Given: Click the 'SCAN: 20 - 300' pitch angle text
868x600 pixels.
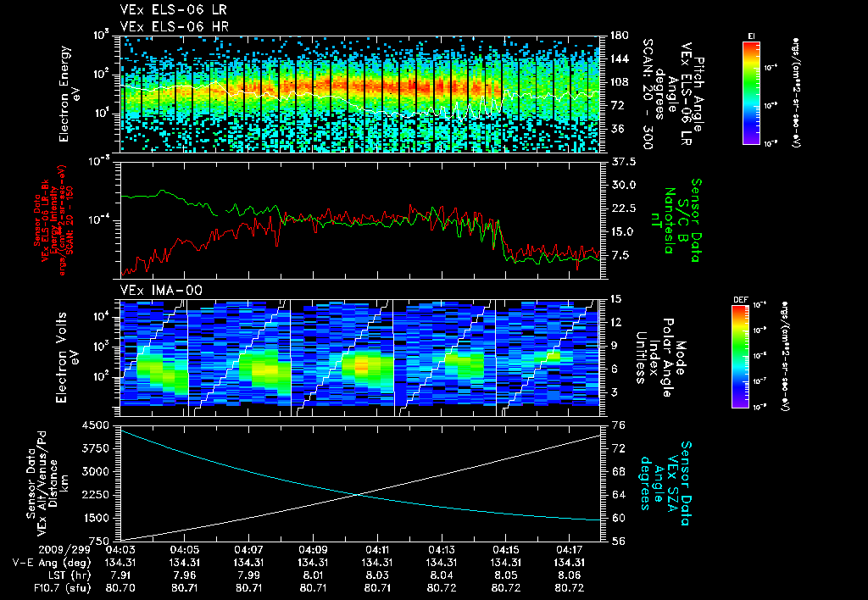Looking at the screenshot, I should [x=648, y=94].
